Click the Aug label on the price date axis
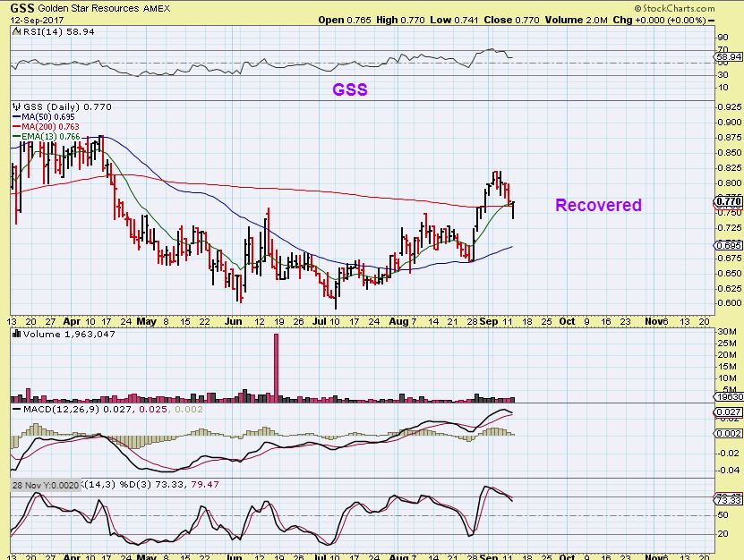The height and width of the screenshot is (560, 744). coord(398,321)
